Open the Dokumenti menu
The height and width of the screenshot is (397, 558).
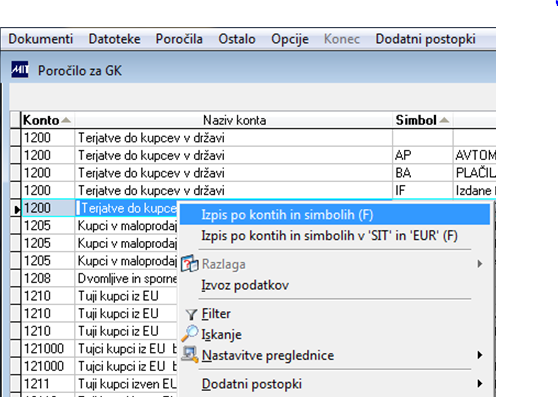[x=41, y=39]
